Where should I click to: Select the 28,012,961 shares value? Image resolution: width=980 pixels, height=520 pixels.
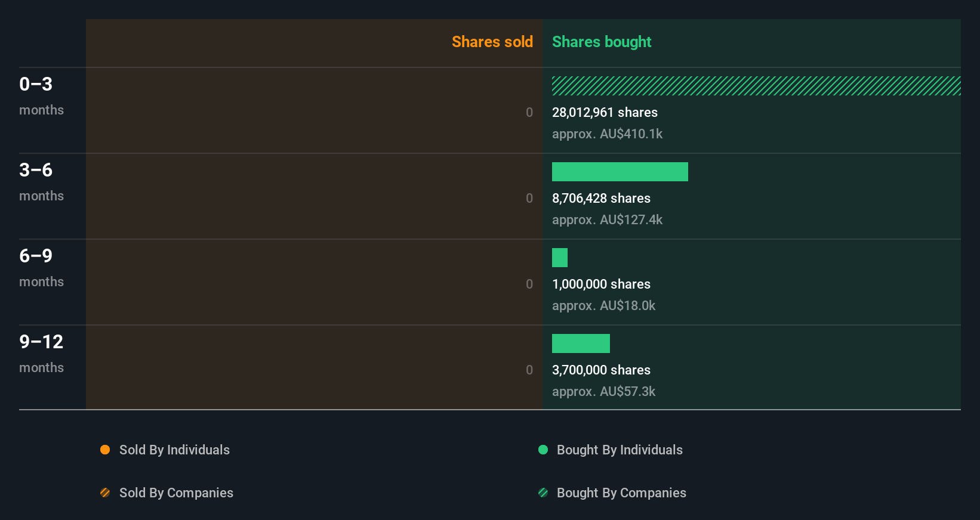pos(605,112)
